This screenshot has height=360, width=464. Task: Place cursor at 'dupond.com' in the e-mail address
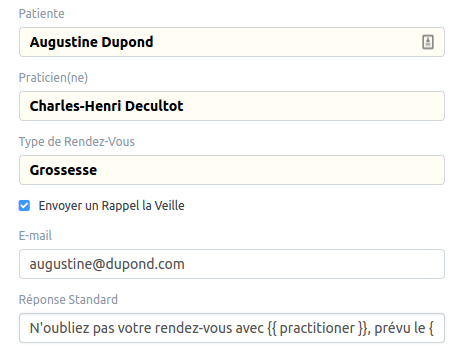pyautogui.click(x=145, y=264)
